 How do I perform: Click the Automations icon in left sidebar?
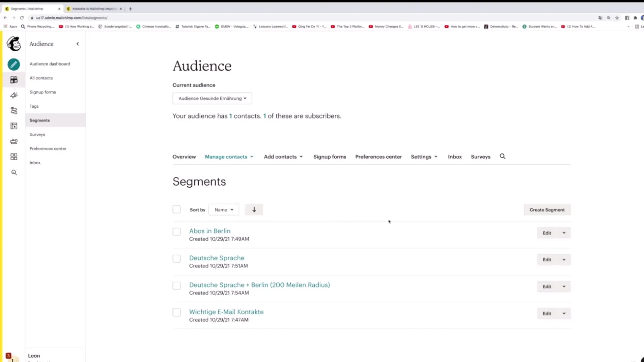coord(13,111)
